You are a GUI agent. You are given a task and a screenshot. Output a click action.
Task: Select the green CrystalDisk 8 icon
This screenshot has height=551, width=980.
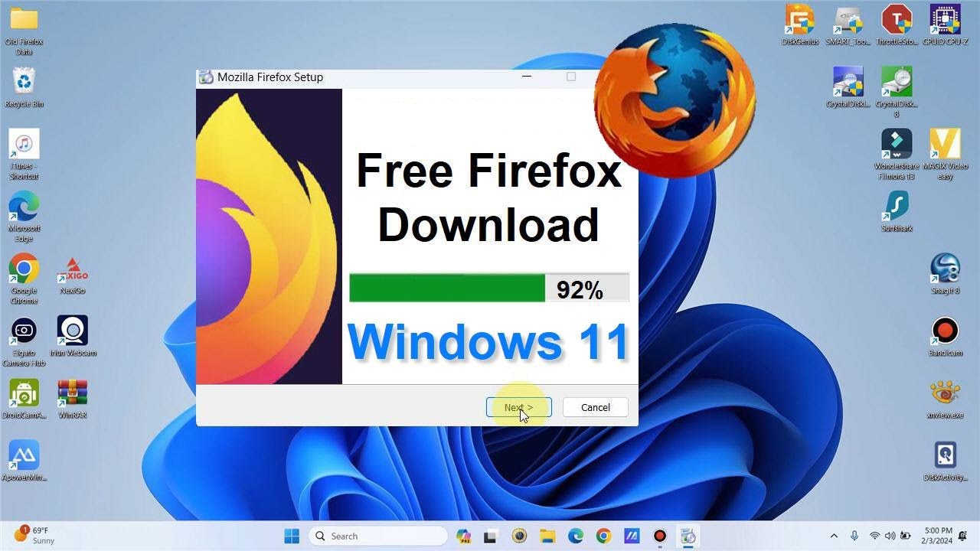897,92
